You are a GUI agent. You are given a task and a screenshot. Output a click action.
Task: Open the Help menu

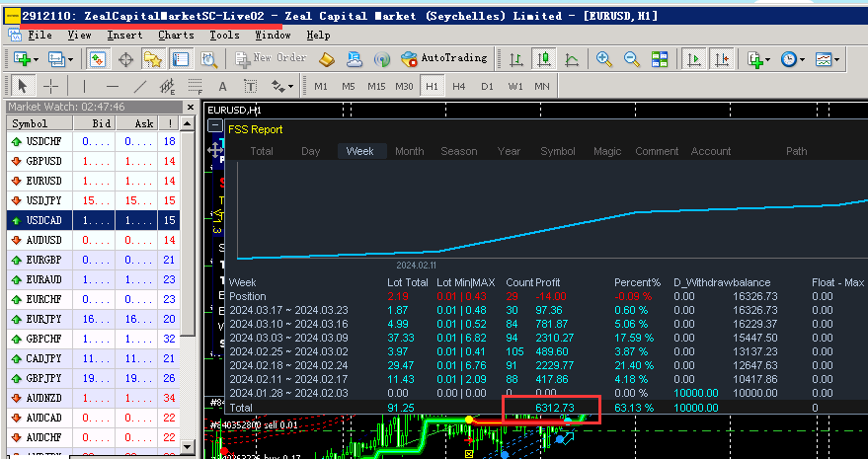coord(318,36)
